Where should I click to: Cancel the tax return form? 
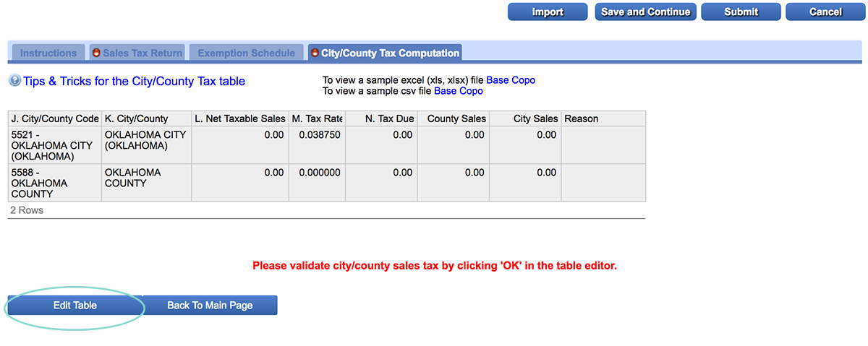tap(825, 12)
